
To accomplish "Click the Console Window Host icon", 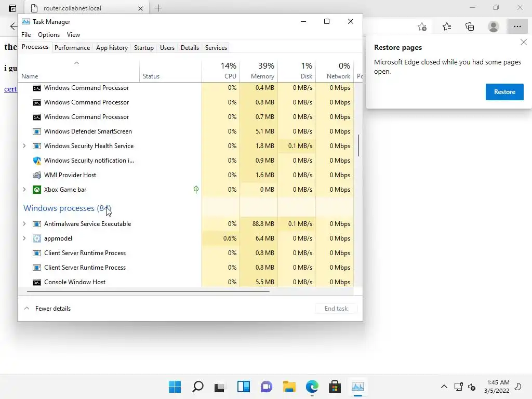I will [x=37, y=282].
